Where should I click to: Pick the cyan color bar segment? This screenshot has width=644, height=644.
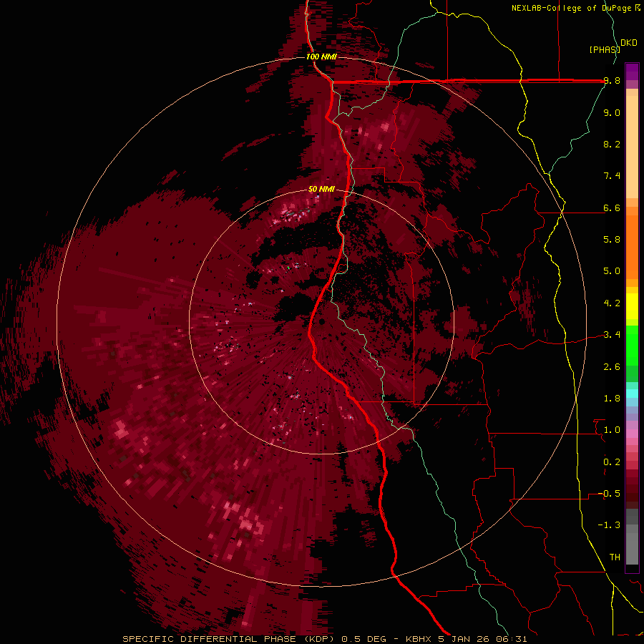pyautogui.click(x=632, y=393)
